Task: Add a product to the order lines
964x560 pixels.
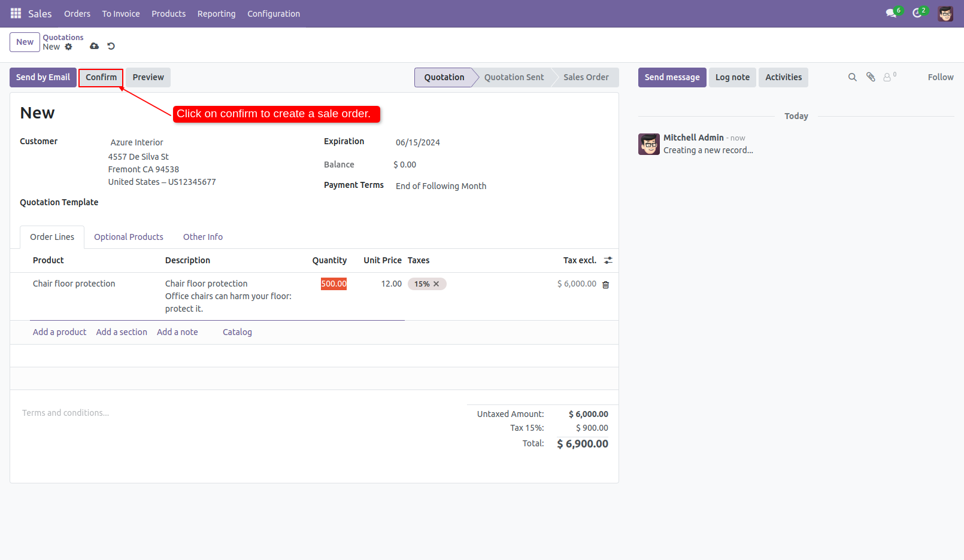Action: coord(59,331)
